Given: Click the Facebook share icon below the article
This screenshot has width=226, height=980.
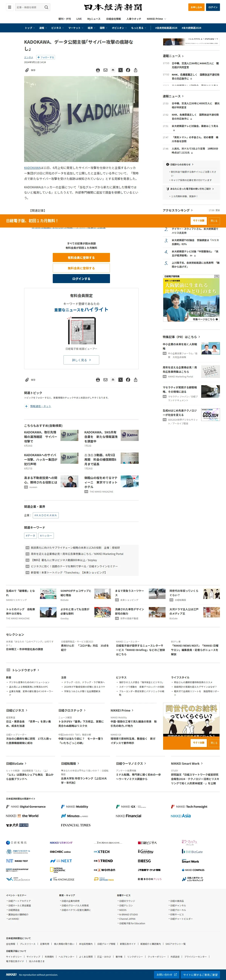Looking at the screenshot, I should point(128,380).
